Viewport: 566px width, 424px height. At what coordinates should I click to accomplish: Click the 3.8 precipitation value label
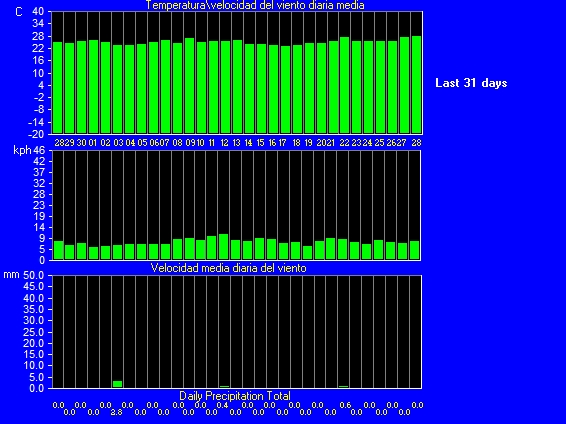[116, 412]
